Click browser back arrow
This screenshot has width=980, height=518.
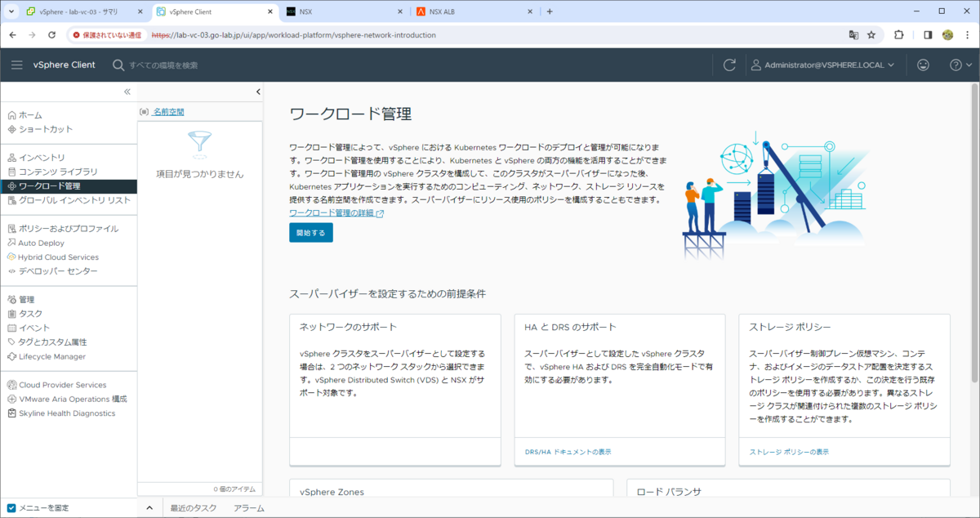click(12, 35)
